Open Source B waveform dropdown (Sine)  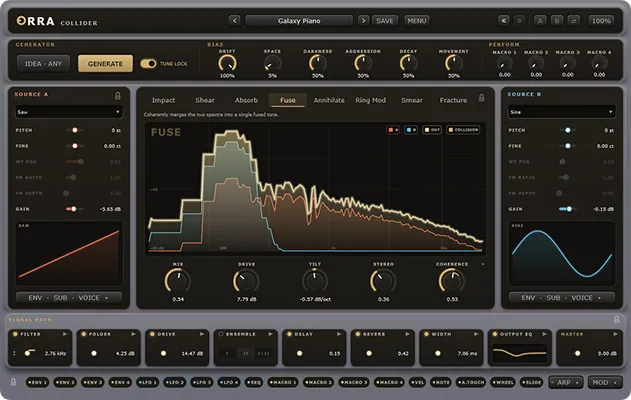click(x=562, y=112)
